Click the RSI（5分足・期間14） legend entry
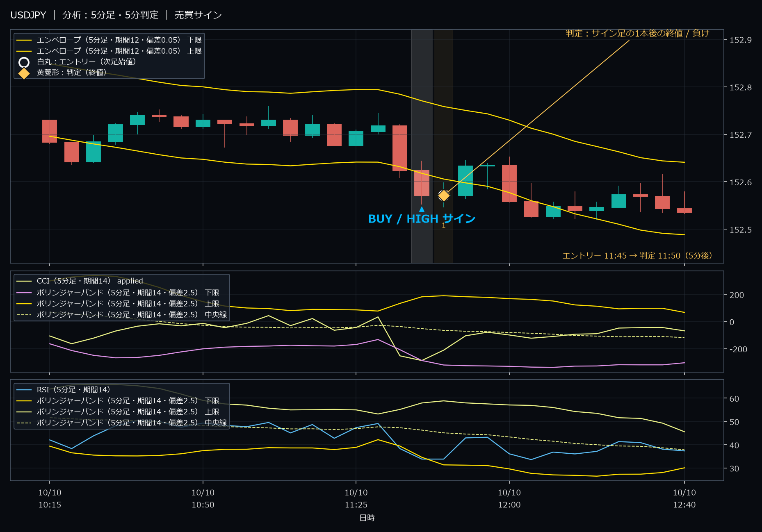762x532 pixels. 64,390
